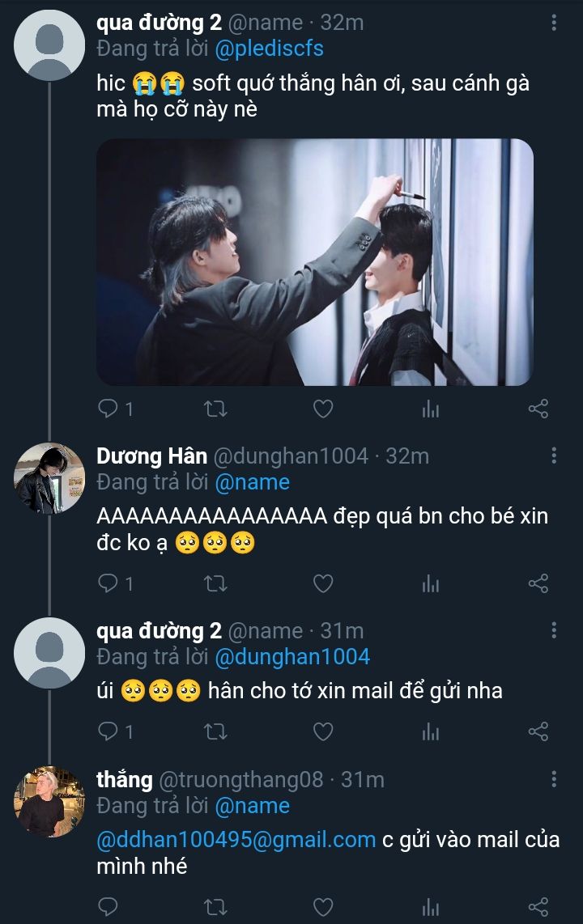Open reply box for thắng's tweet
The width and height of the screenshot is (583, 924).
point(108,907)
